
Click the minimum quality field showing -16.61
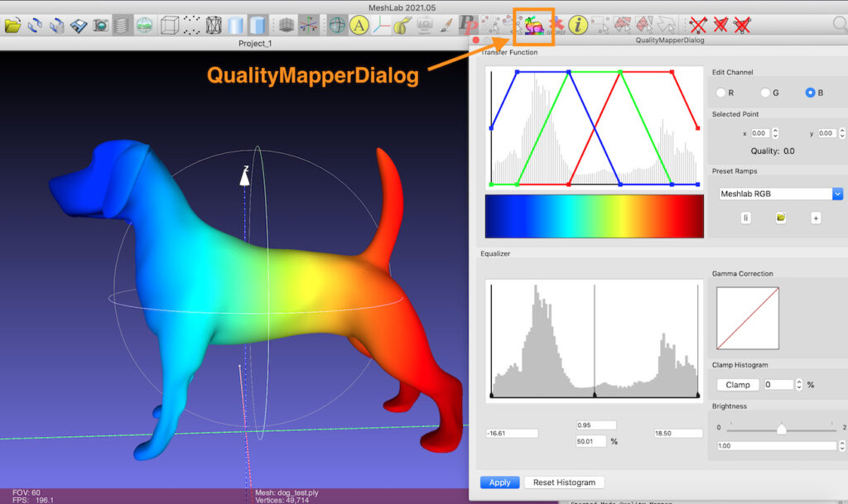512,433
